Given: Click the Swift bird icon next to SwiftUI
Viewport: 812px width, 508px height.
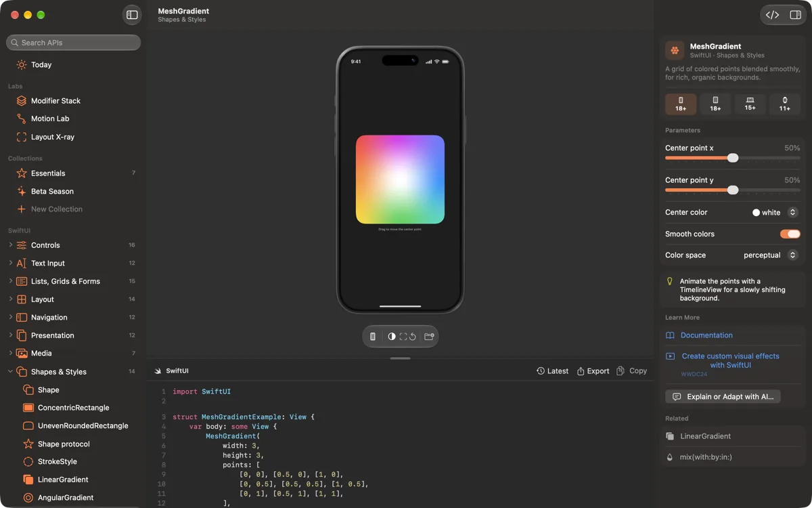Looking at the screenshot, I should pyautogui.click(x=158, y=371).
